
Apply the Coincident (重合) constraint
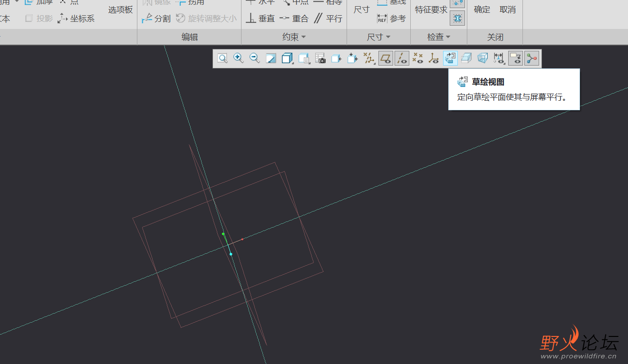pos(294,19)
